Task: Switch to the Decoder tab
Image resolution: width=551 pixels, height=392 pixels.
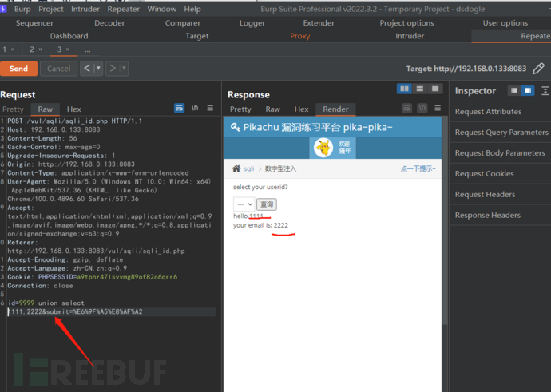Action: tap(109, 23)
